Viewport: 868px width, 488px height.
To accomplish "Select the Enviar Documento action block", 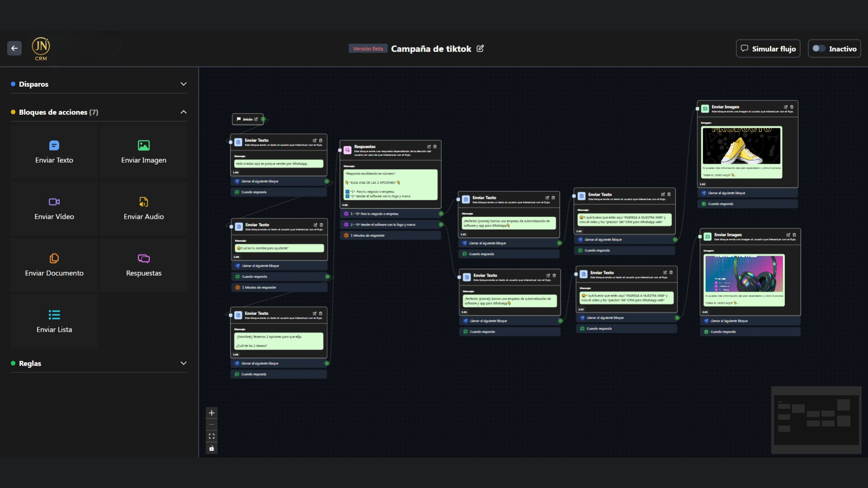I will pos(54,265).
